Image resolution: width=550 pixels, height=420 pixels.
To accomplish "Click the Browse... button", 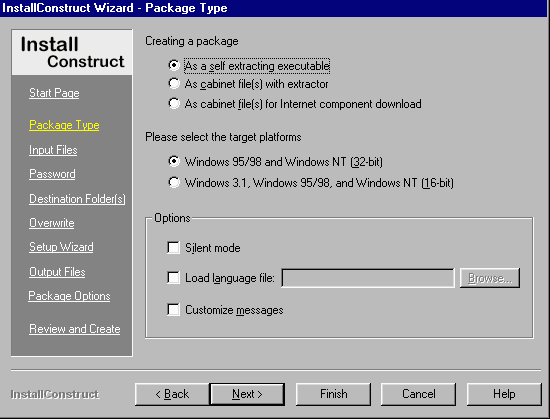I will tap(490, 278).
